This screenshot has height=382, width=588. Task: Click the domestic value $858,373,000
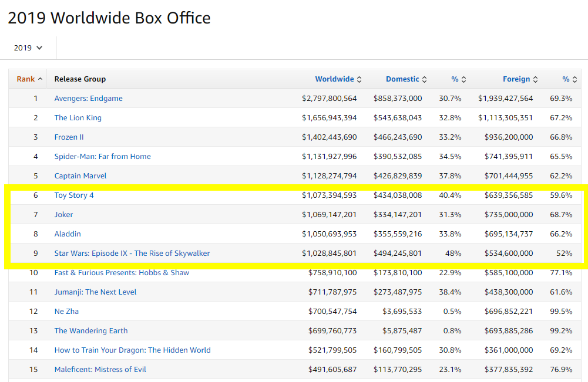398,99
